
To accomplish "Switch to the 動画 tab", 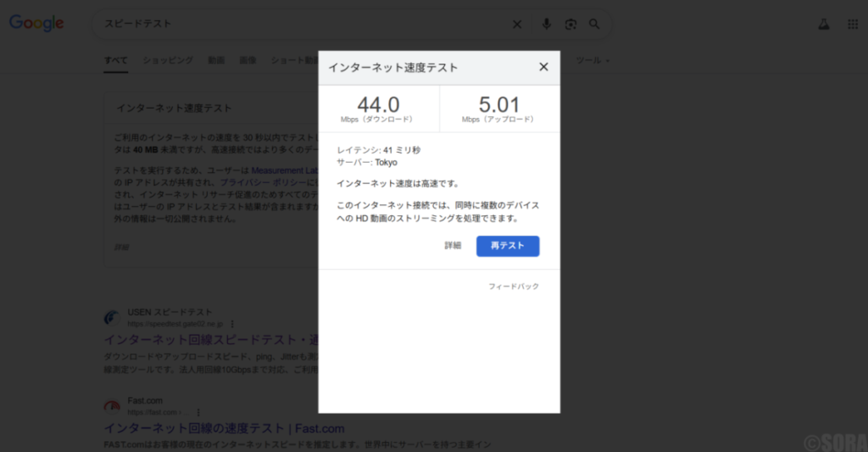I will click(x=216, y=60).
